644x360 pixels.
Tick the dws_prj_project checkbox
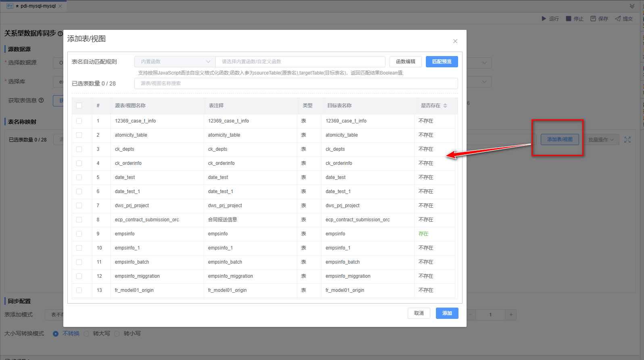(79, 206)
